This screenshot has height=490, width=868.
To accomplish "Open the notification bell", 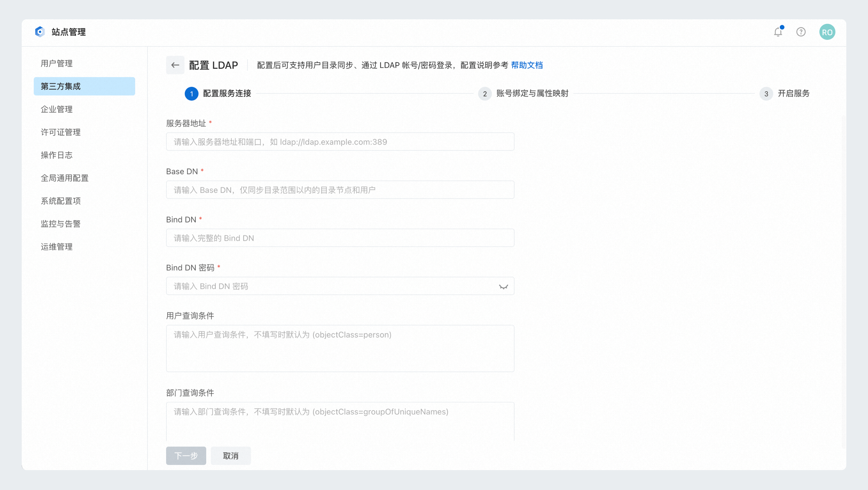I will (x=778, y=32).
